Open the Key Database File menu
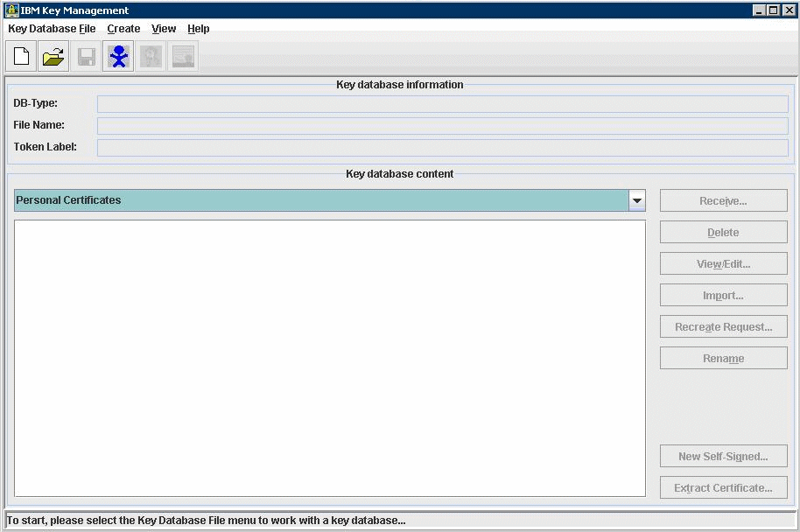This screenshot has height=532, width=800. tap(52, 29)
